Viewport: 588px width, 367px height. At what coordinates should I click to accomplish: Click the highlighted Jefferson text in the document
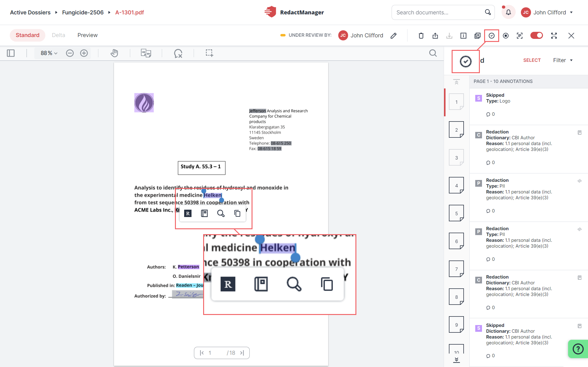257,111
